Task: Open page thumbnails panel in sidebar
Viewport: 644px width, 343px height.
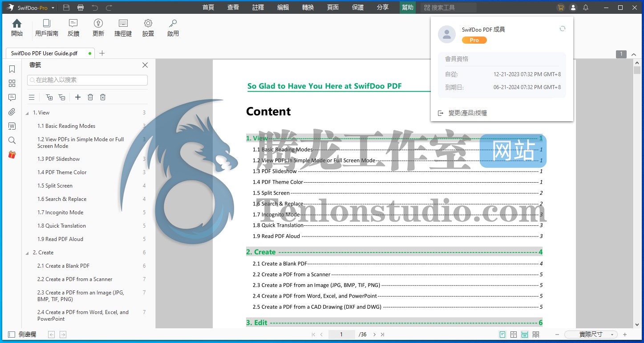Action: tap(12, 83)
